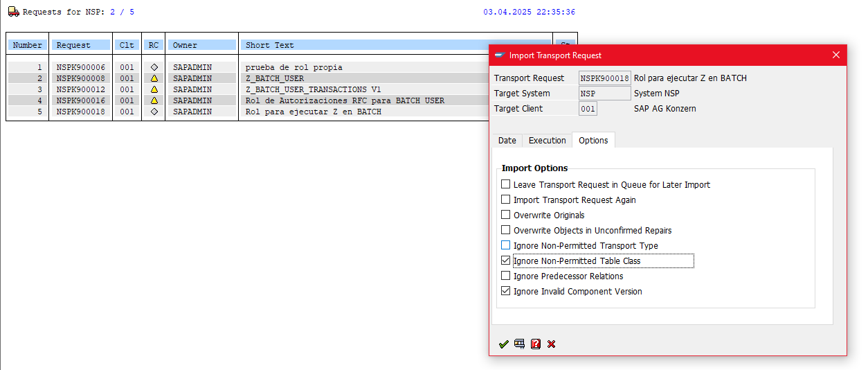
Task: Confirm import with green checkmark icon
Action: pos(504,344)
